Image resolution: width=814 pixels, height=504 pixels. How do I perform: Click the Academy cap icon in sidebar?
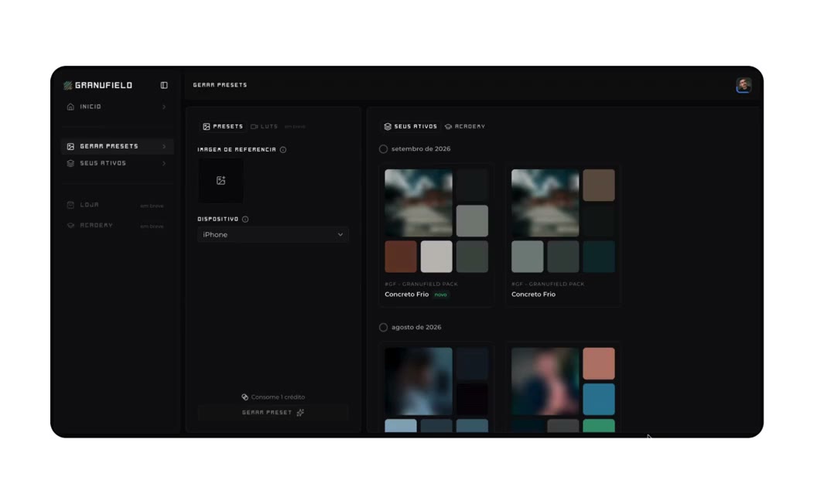tap(70, 226)
